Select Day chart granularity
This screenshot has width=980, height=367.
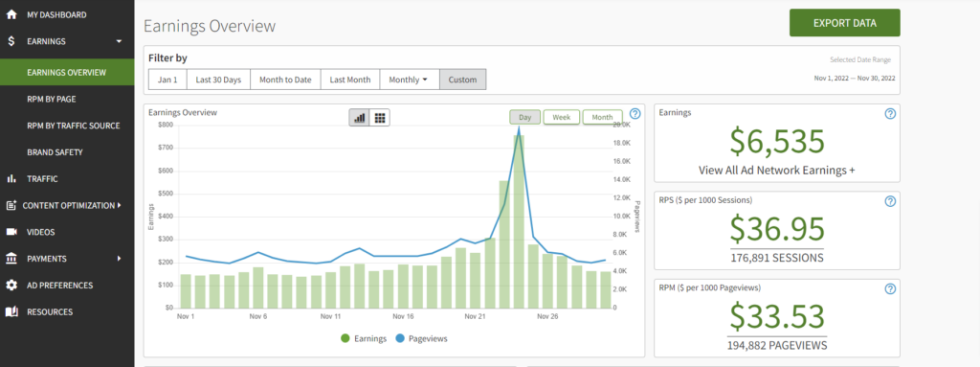point(525,117)
